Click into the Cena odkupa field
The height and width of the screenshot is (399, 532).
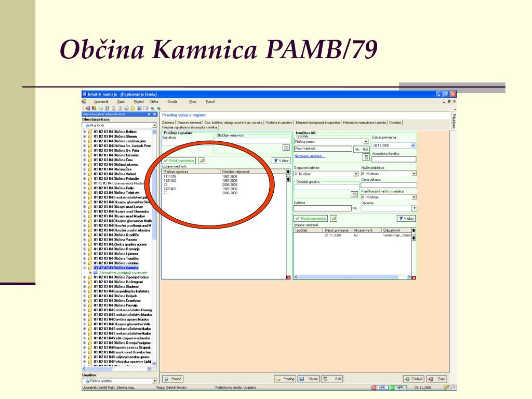click(x=389, y=185)
